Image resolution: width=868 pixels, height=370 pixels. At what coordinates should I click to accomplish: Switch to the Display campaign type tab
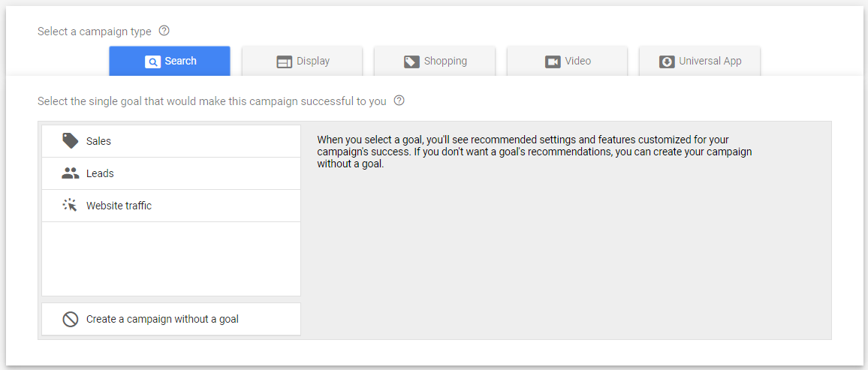click(x=303, y=62)
